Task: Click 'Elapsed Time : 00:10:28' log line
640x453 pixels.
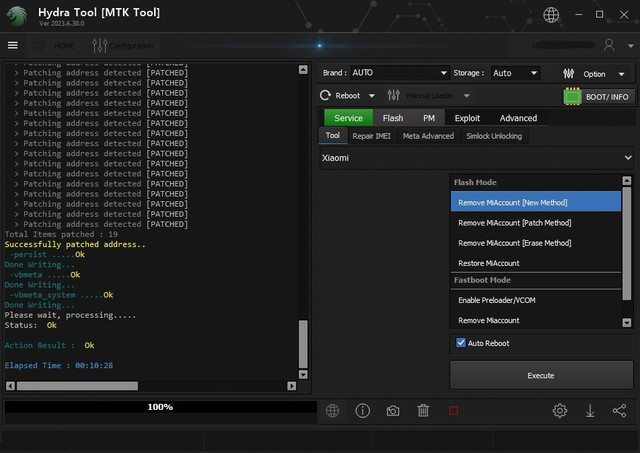Action: pyautogui.click(x=59, y=365)
